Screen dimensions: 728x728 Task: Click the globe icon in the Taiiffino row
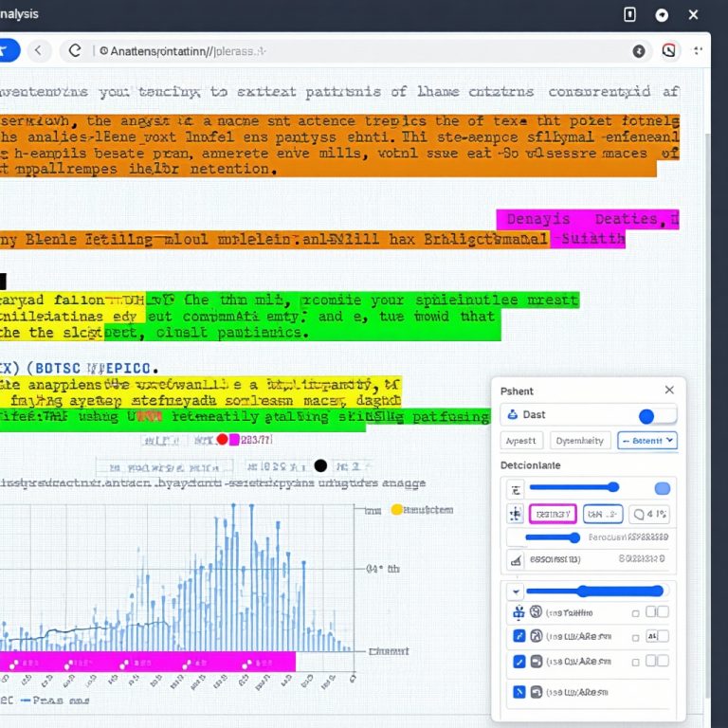pyautogui.click(x=536, y=612)
